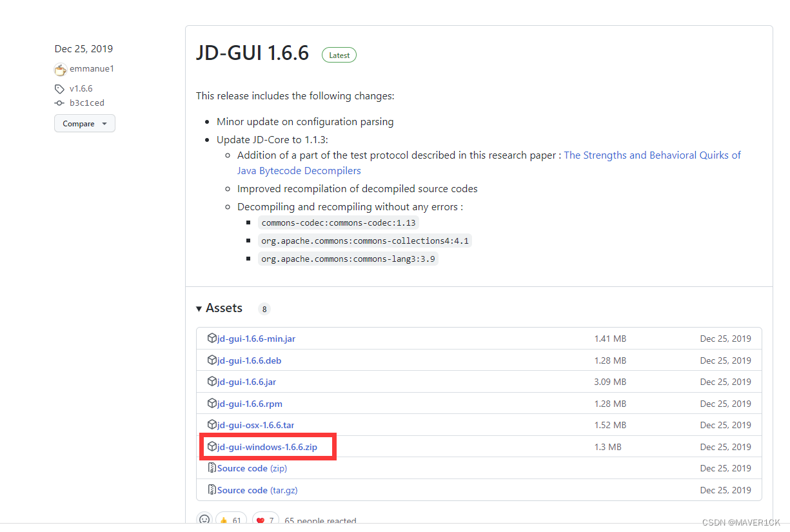Download jd-gui-1.6.6-min.jar
The image size is (790, 532).
click(257, 339)
